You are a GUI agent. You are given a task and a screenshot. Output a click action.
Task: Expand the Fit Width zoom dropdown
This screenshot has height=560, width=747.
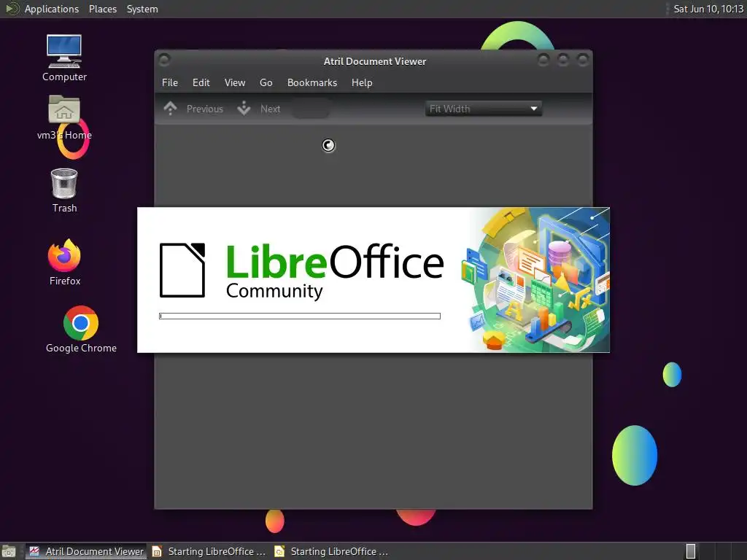point(483,109)
